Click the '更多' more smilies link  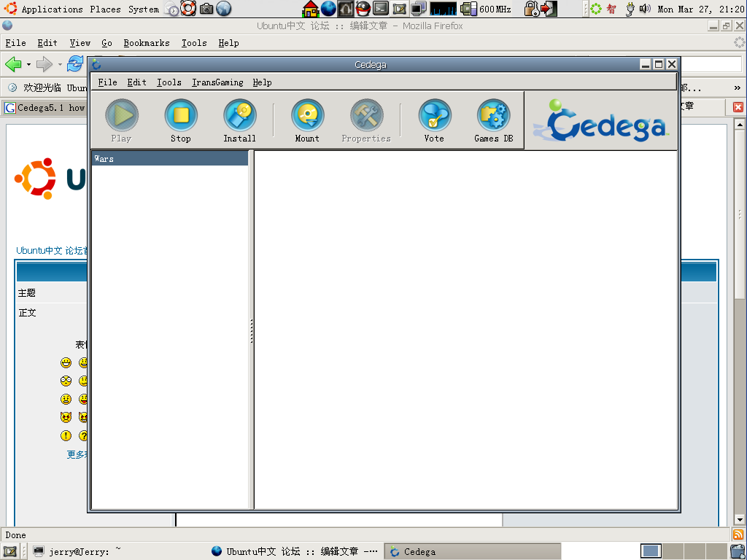tap(77, 454)
